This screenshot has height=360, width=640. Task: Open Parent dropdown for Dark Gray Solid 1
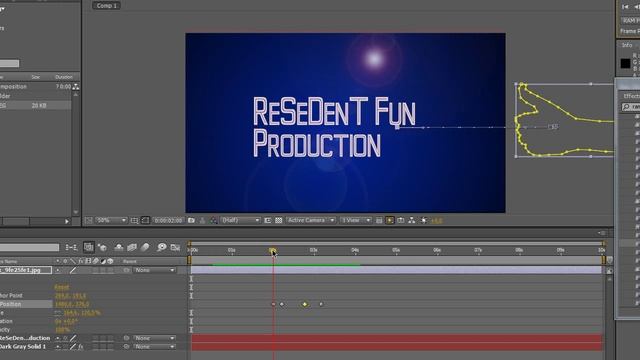[x=154, y=347]
